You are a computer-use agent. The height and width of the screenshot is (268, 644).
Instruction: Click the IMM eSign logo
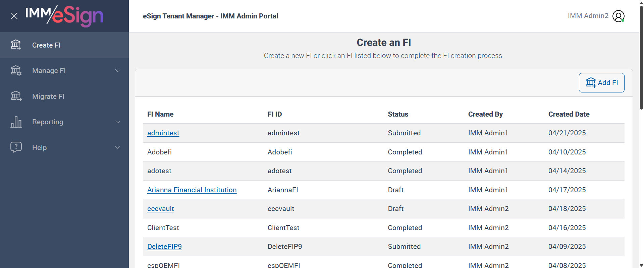(x=64, y=16)
